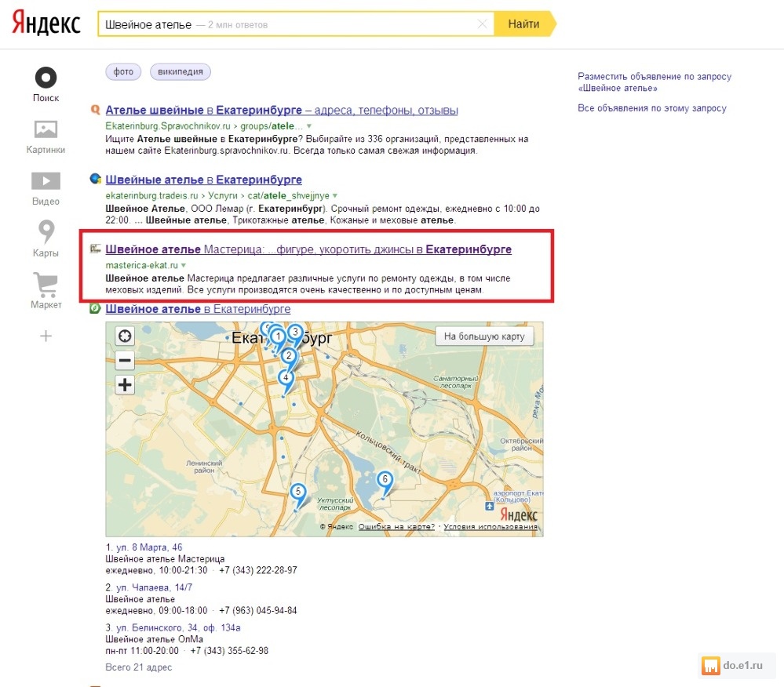Click map pin number 6
This screenshot has height=687, width=784.
[385, 480]
